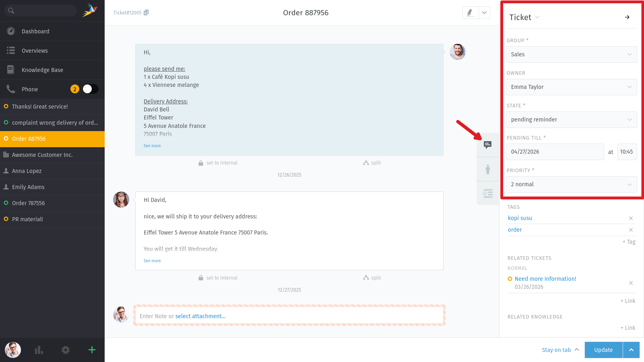Click the Order 887956 ticket title
644x362 pixels.
click(306, 13)
